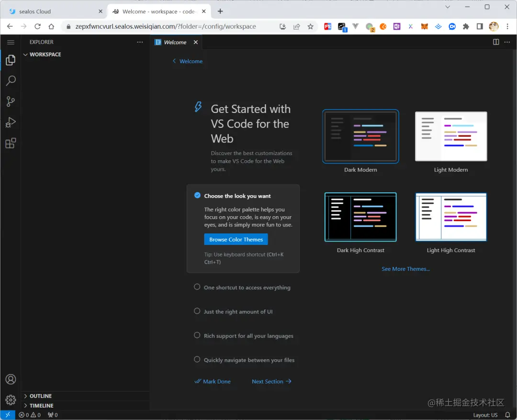The height and width of the screenshot is (420, 517).
Task: Open the Search view in activity bar
Action: tap(11, 81)
